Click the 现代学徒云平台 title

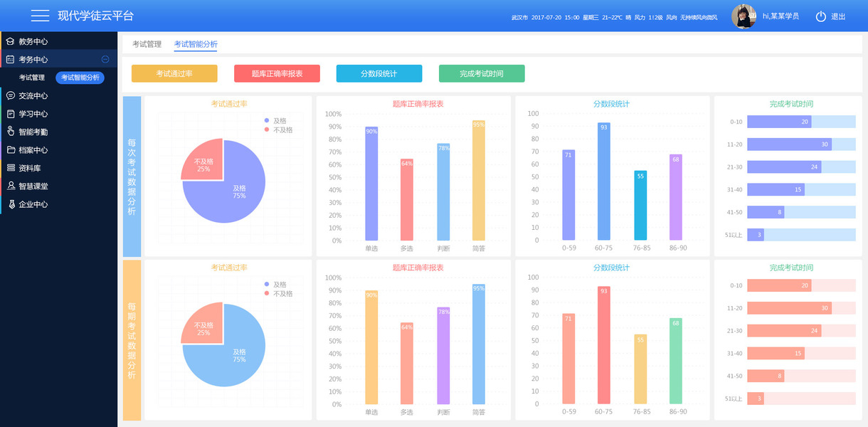[x=95, y=16]
